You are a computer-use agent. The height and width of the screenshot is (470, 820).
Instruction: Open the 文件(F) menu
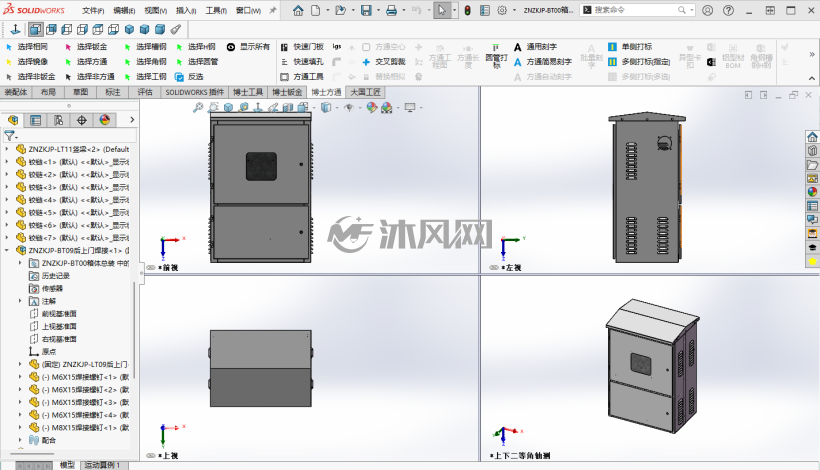pos(93,10)
